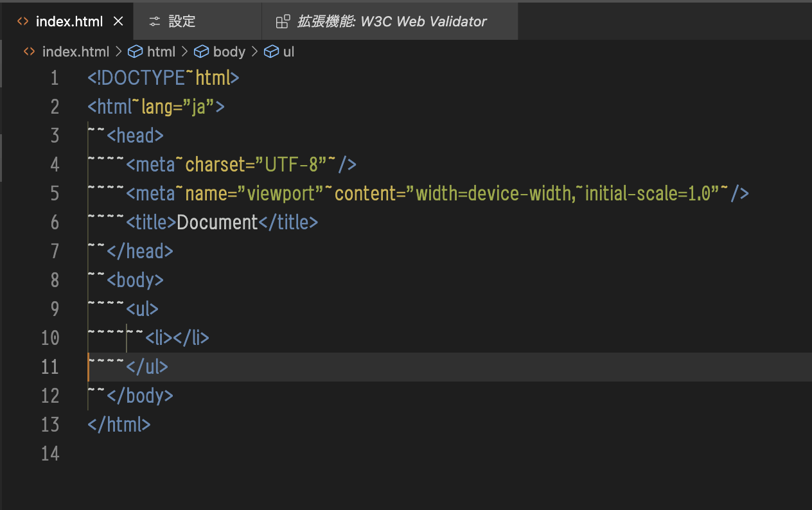Open the 拡張機能: W3C Web Validator tab
The height and width of the screenshot is (510, 812).
point(392,21)
